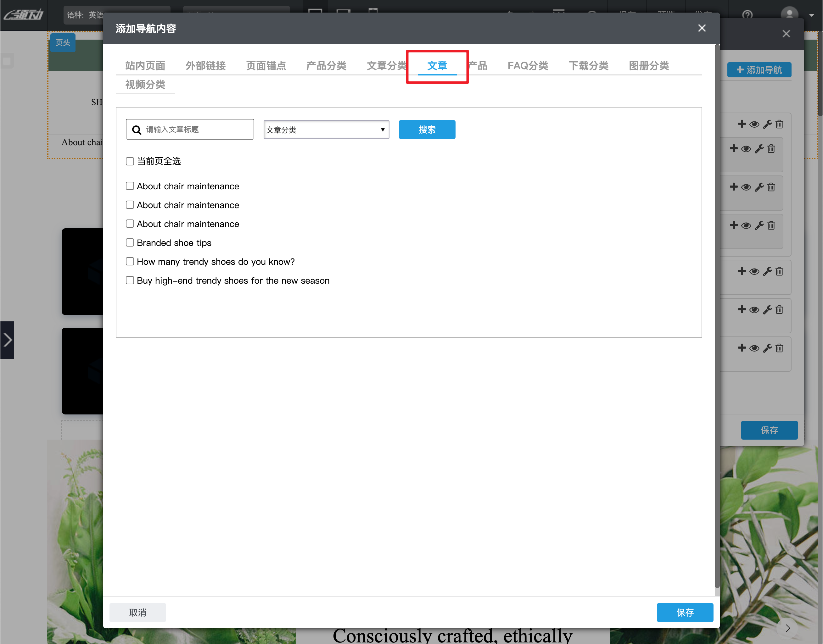Click the dialog's vertical scrollbar
The height and width of the screenshot is (644, 823).
pos(717,317)
